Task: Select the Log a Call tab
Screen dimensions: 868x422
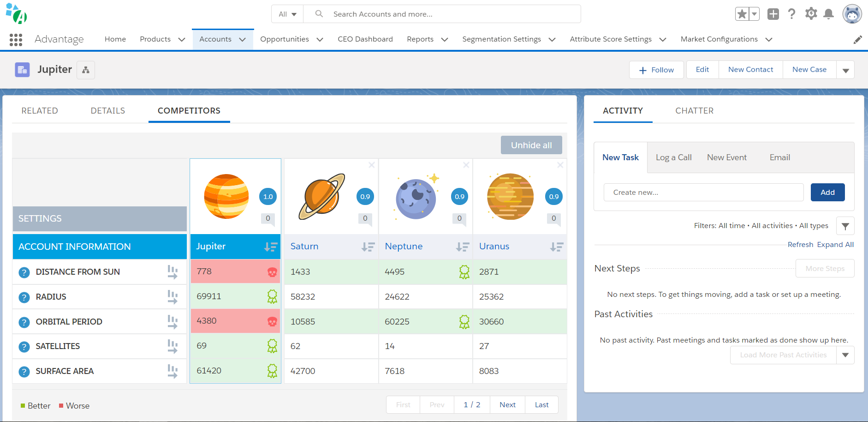Action: 673,157
